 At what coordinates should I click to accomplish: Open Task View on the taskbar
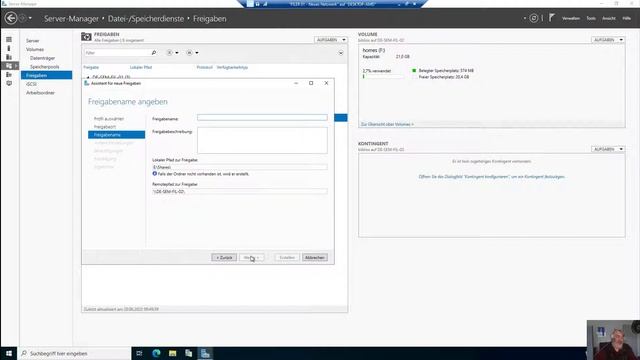point(139,353)
